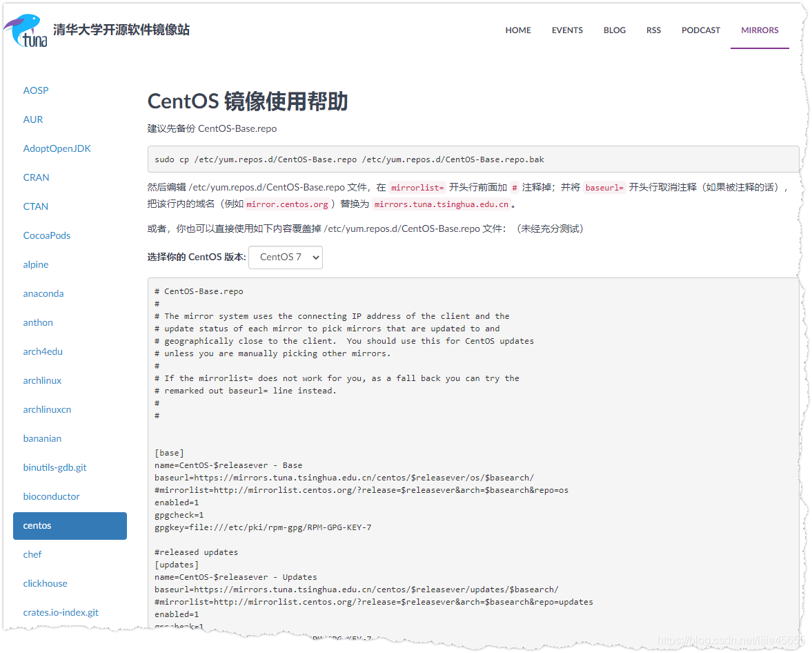Click the CentOS 镜像使用帮助 heading
The height and width of the screenshot is (653, 812).
pyautogui.click(x=248, y=101)
